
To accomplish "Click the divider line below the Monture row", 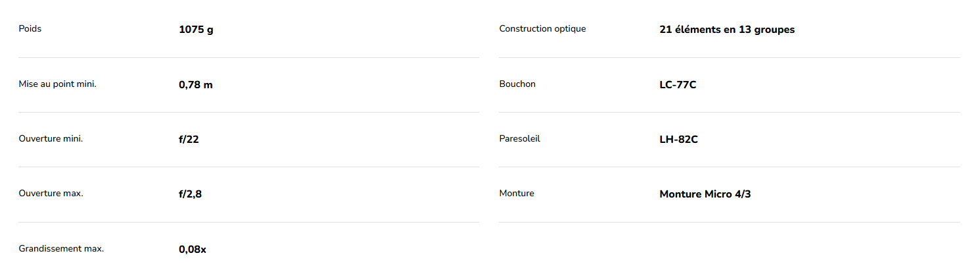I will 729,222.
